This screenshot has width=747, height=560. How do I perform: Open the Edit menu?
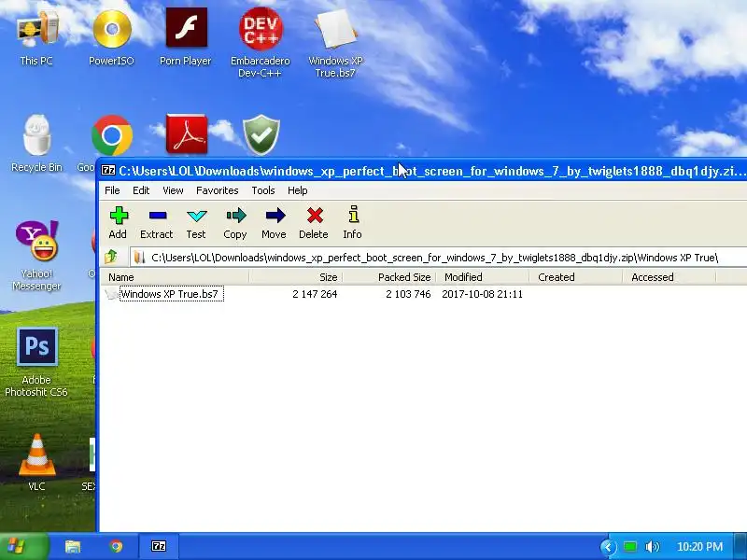click(141, 190)
